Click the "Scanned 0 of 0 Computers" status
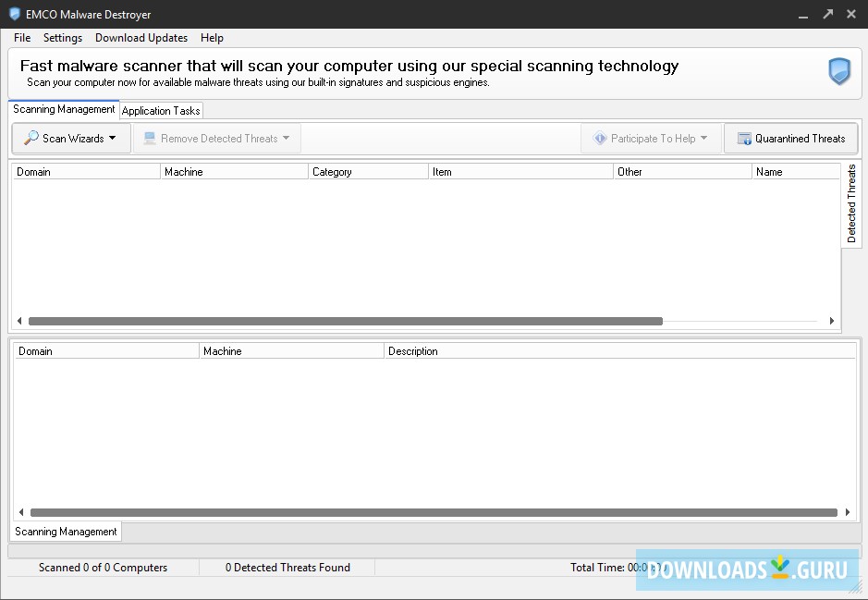The image size is (868, 600). tap(103, 568)
